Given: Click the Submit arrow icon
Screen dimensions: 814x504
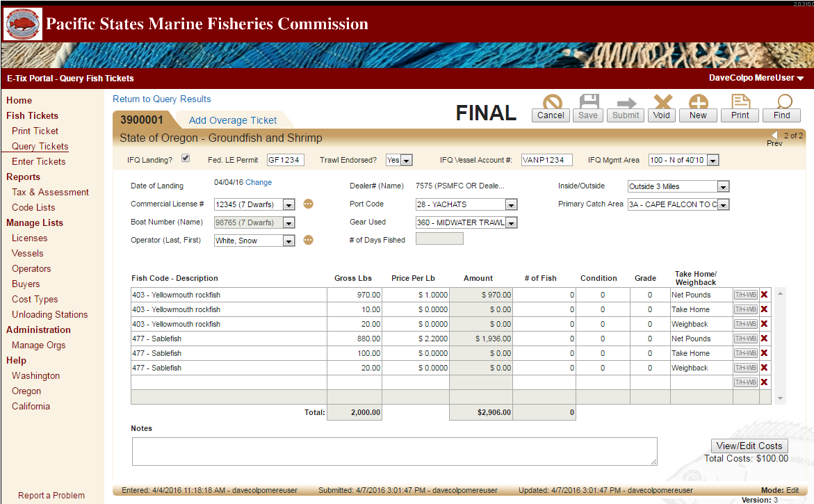Looking at the screenshot, I should 626,103.
